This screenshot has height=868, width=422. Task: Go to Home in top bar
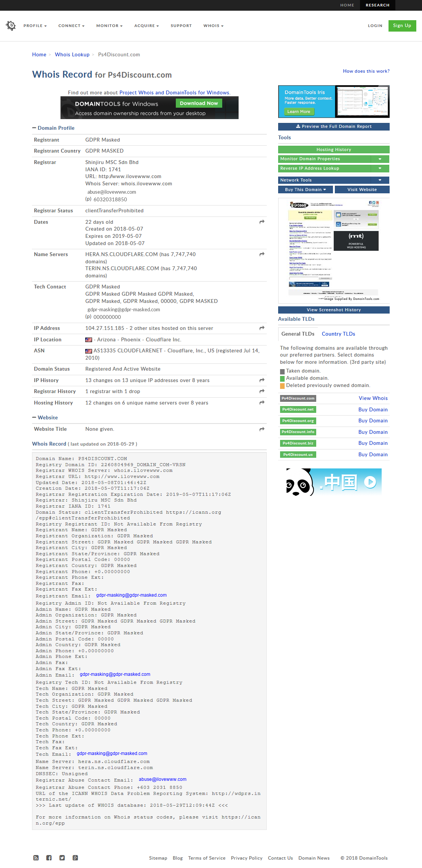click(x=347, y=5)
